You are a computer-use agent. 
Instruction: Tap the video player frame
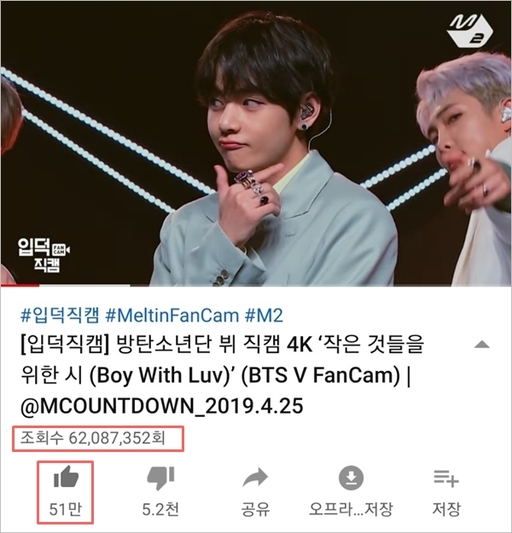pos(256,143)
